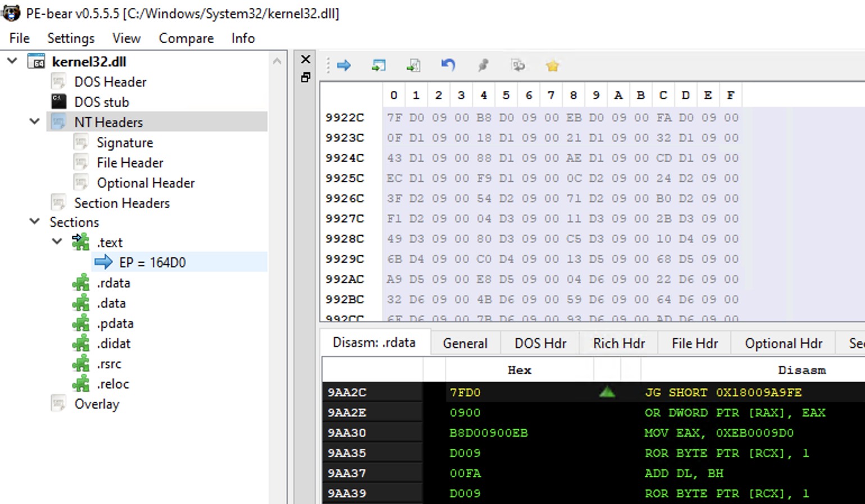The image size is (865, 504).
Task: Collapse the Sections tree branch
Action: coord(34,222)
